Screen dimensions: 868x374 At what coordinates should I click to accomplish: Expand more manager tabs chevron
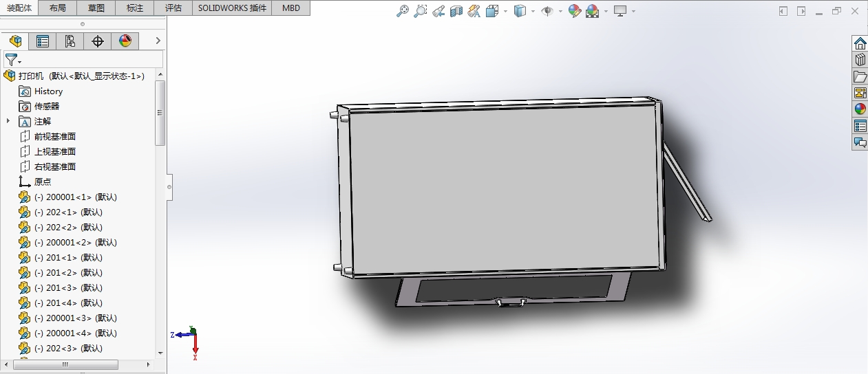158,41
